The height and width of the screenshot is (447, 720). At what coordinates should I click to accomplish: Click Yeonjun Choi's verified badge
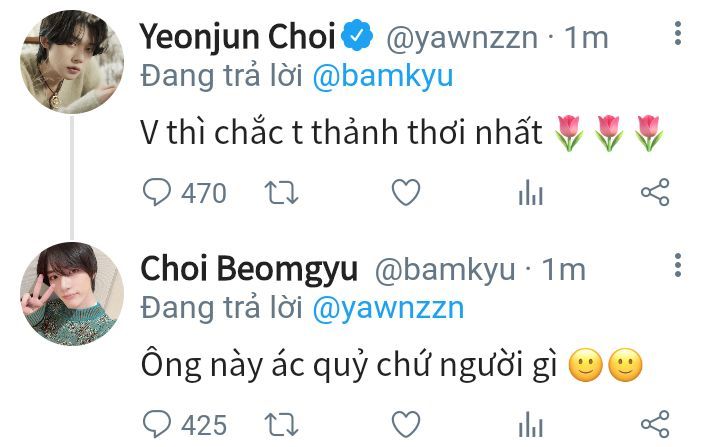(358, 35)
